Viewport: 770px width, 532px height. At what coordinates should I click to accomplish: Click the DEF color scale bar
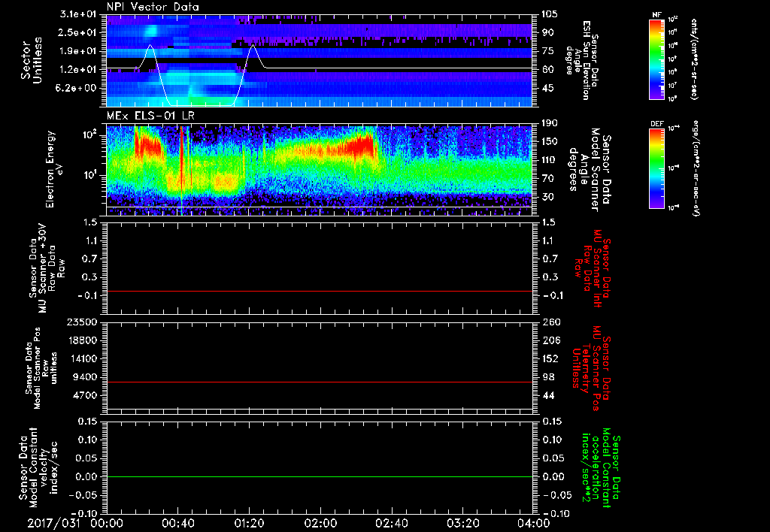pyautogui.click(x=657, y=168)
